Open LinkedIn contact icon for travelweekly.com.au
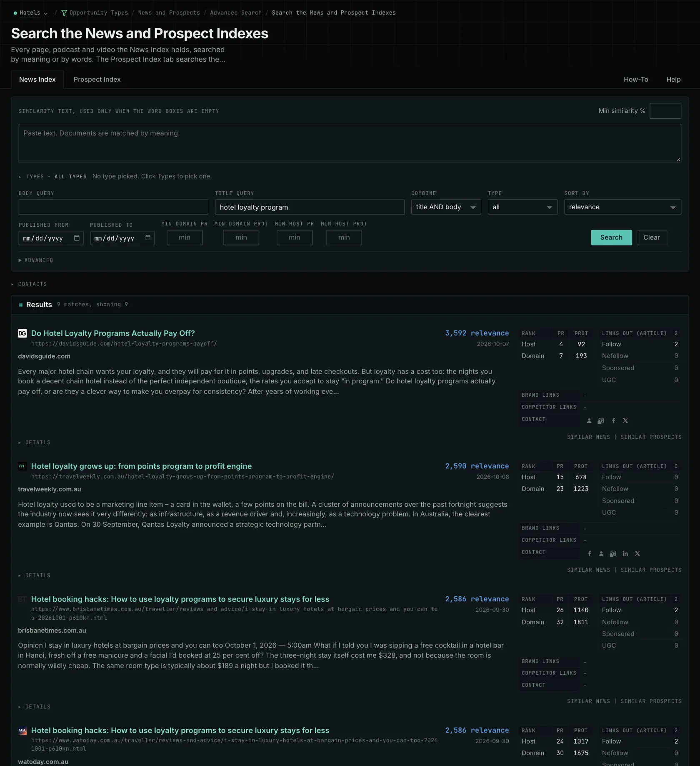The height and width of the screenshot is (766, 700). 625,554
